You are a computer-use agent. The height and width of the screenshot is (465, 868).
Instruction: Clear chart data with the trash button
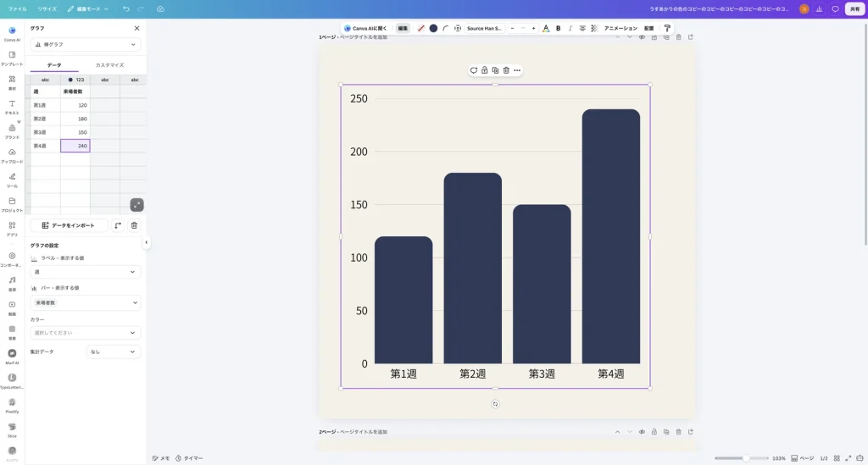point(134,225)
